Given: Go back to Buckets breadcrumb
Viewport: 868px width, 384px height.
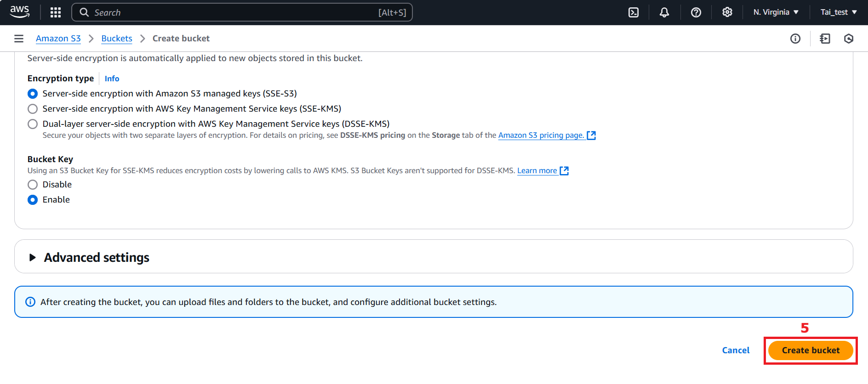Looking at the screenshot, I should coord(117,39).
